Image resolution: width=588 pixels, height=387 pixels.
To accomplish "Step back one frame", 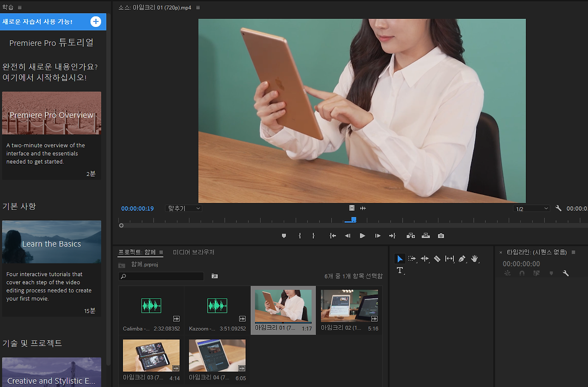I will [348, 236].
